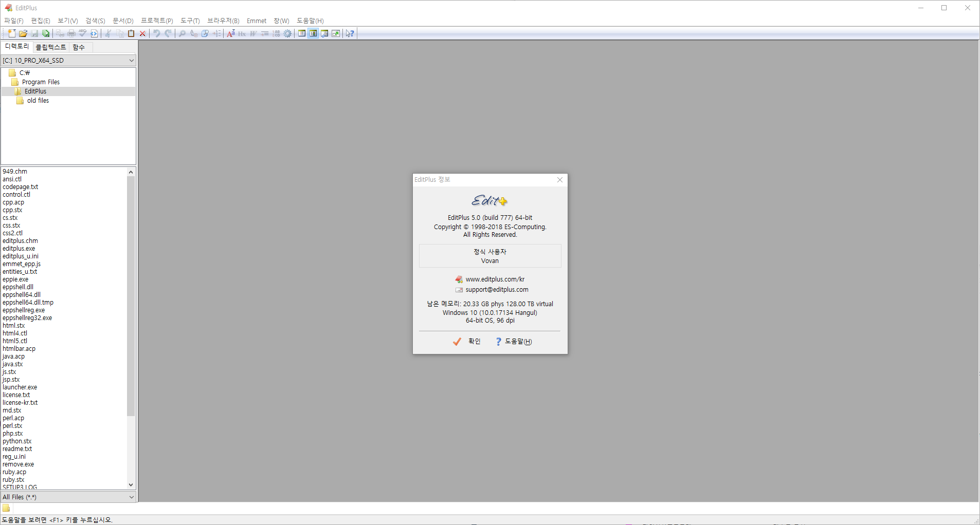The image size is (980, 525).
Task: Select the old files folder
Action: (x=38, y=101)
